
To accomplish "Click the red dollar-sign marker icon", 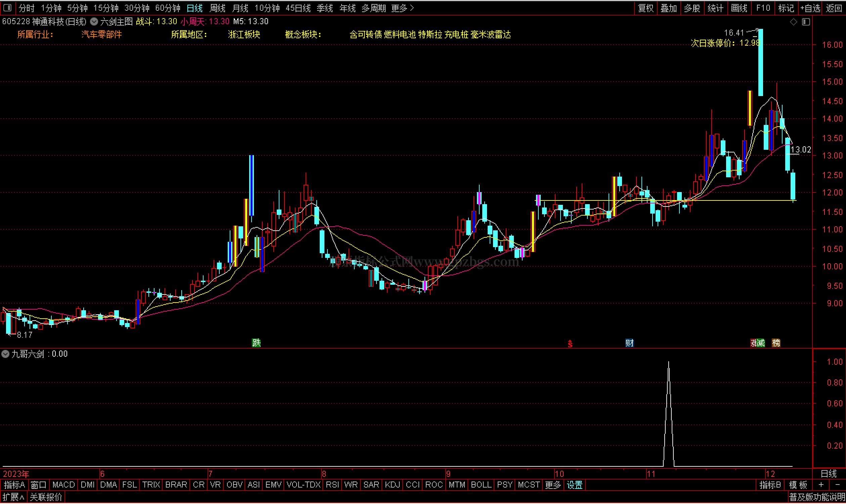I will point(570,344).
